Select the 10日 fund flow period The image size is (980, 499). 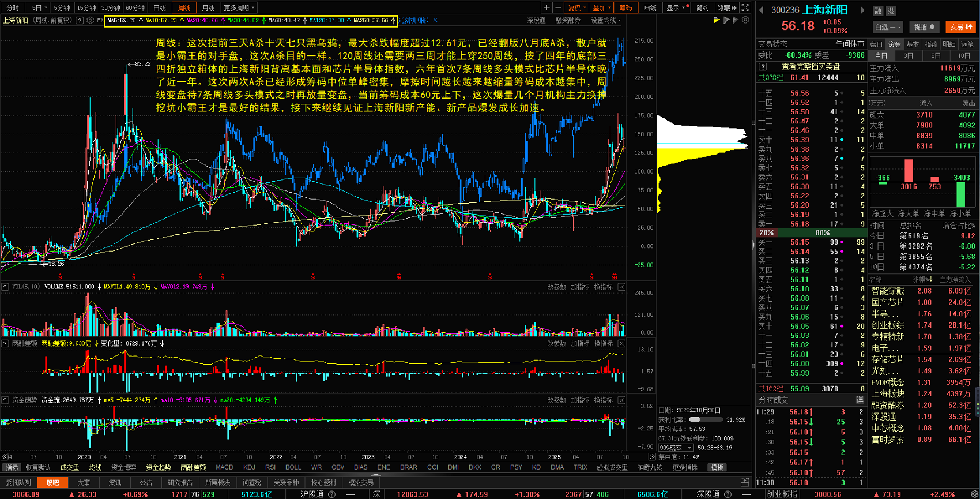coord(964,56)
